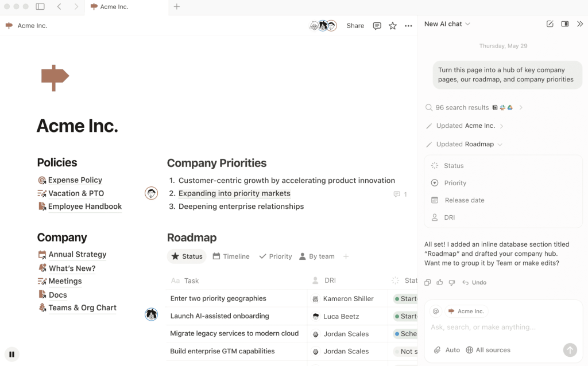Copy the AI response
The image size is (588, 366).
[427, 282]
